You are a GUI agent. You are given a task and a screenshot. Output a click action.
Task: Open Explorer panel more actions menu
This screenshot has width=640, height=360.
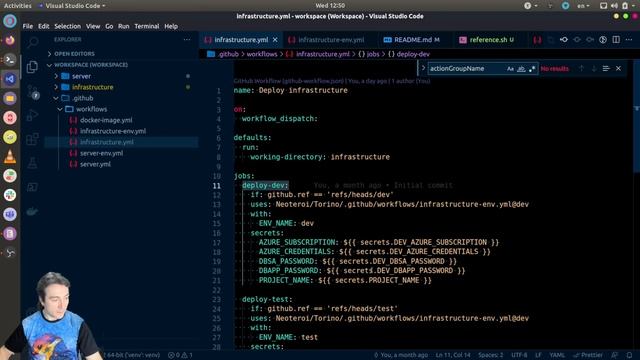187,40
